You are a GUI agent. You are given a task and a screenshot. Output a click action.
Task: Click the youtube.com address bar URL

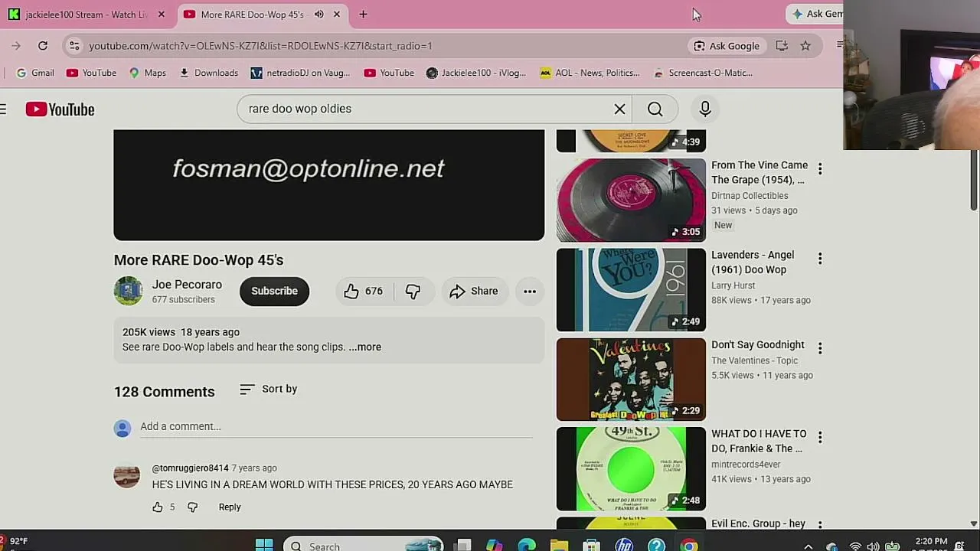260,46
